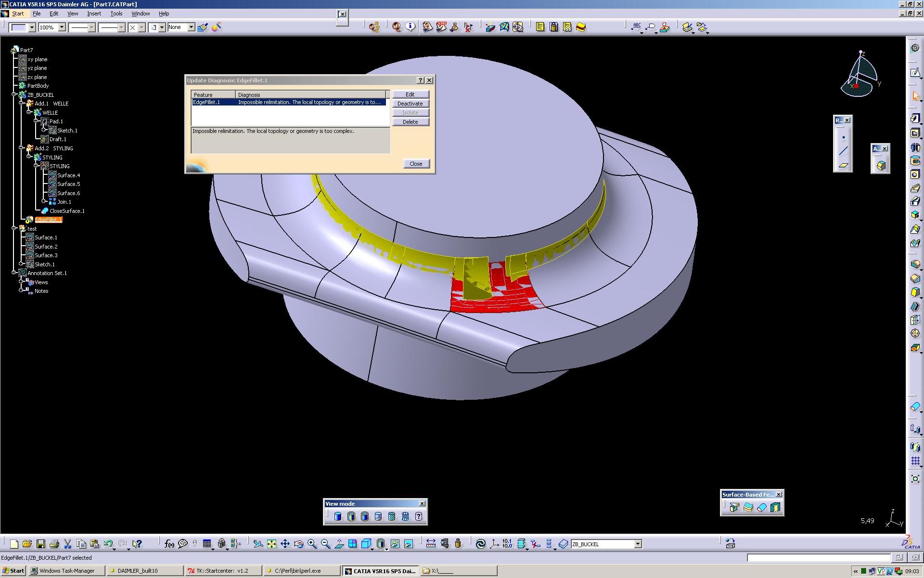Click the Measure Between icon

(431, 544)
